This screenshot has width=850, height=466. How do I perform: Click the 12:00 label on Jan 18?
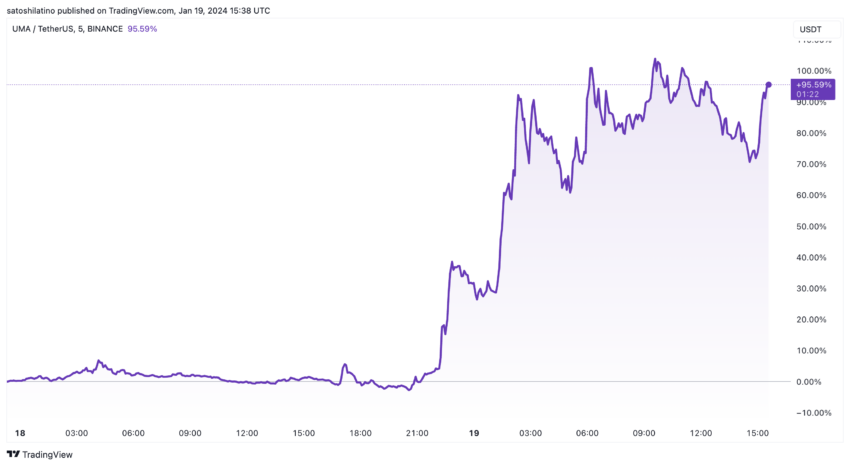247,433
